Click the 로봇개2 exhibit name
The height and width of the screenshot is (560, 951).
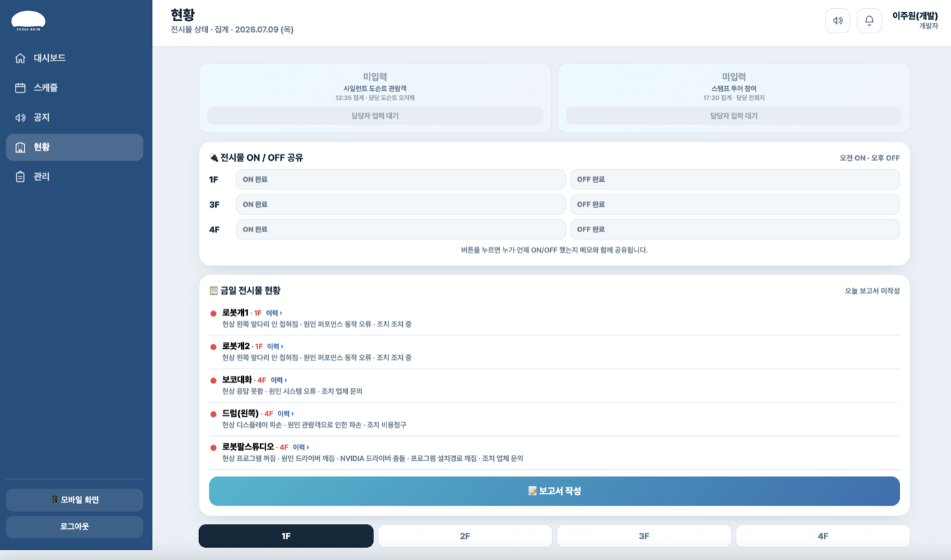[236, 346]
